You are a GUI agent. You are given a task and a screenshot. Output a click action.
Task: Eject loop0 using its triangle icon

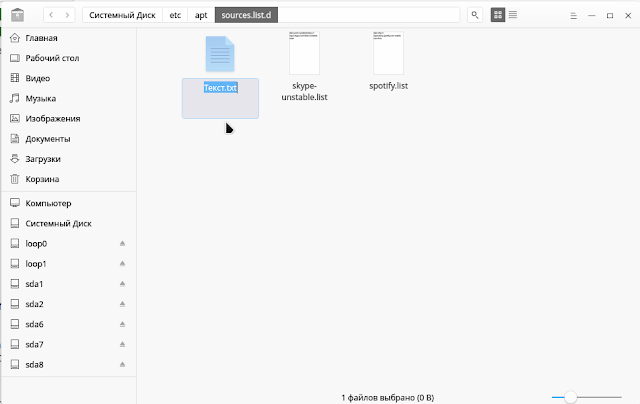[x=122, y=244]
